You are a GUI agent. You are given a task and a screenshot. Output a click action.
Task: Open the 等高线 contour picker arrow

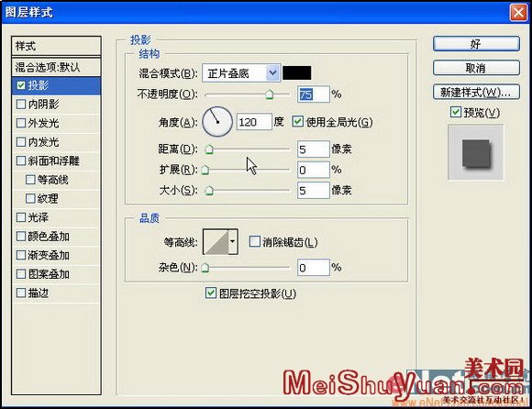[233, 242]
